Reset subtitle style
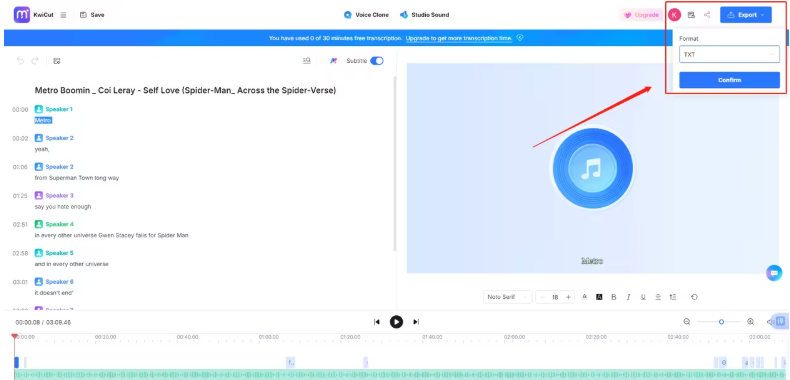The height and width of the screenshot is (380, 790). (x=694, y=297)
